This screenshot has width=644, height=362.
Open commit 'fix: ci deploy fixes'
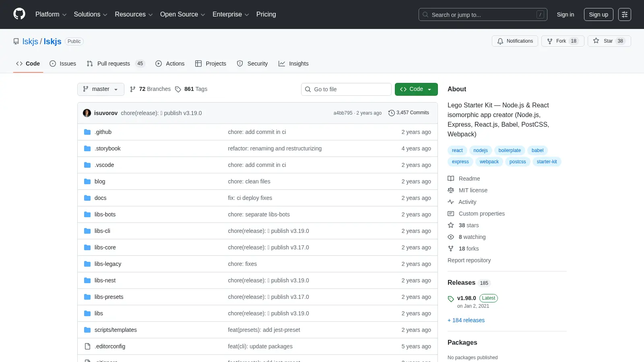(x=250, y=198)
